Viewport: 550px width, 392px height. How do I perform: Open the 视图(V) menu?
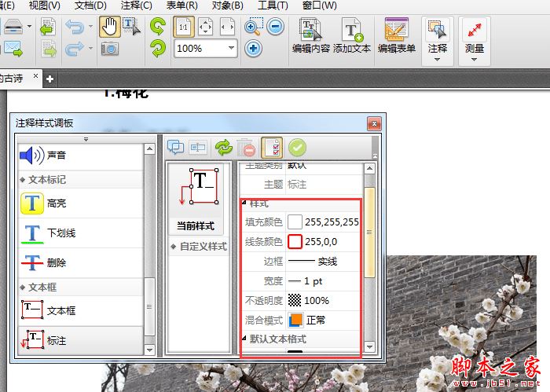[x=45, y=5]
